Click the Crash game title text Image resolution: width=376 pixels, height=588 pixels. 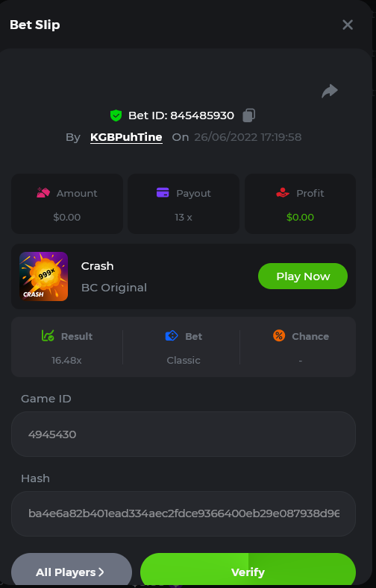point(97,266)
